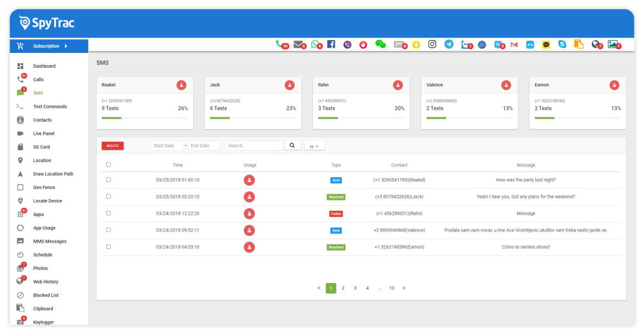
Task: Open WhatsApp from the top icon bar
Action: point(315,44)
